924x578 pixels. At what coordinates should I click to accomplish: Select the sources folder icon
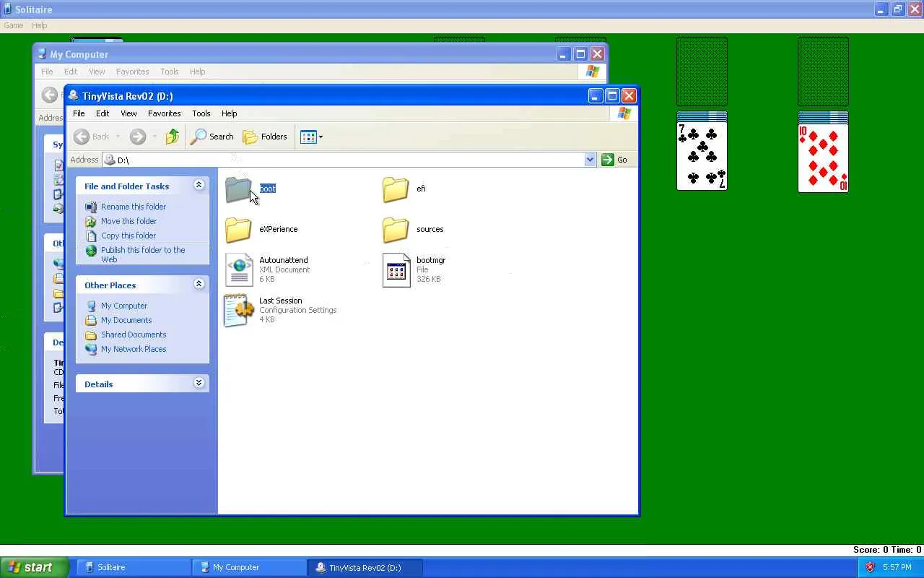[x=396, y=230]
